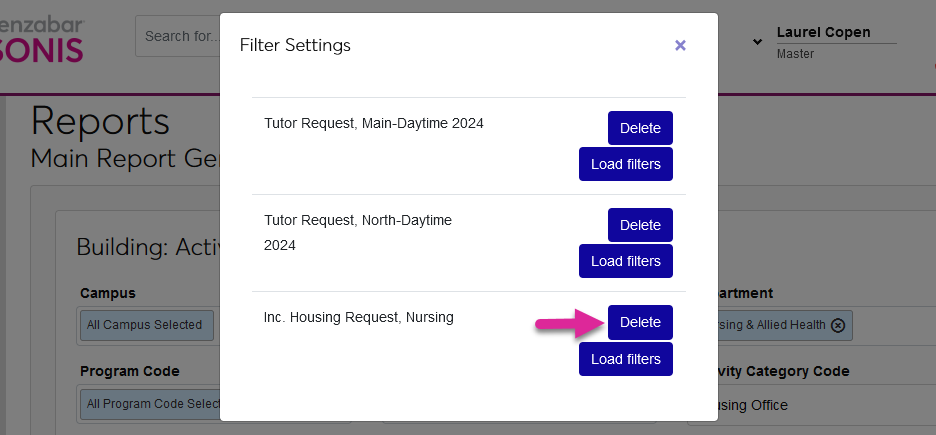The height and width of the screenshot is (435, 936).
Task: Select the Tutor Request, North-Daytime 2024 entry text
Action: coord(357,232)
